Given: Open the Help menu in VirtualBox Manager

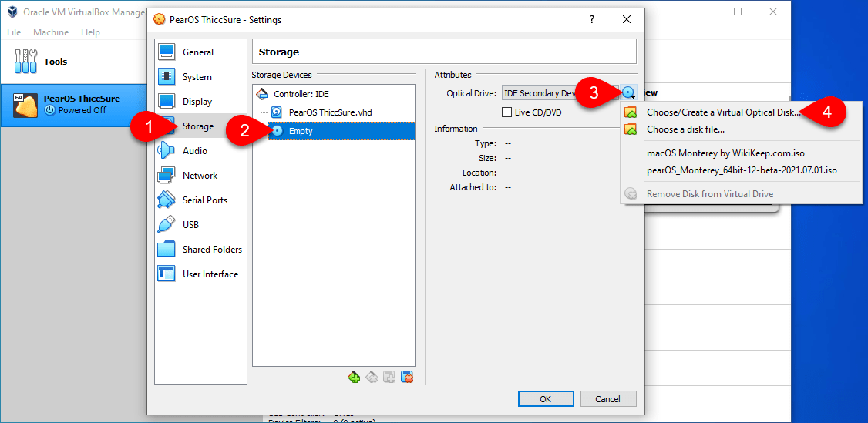Looking at the screenshot, I should tap(90, 32).
